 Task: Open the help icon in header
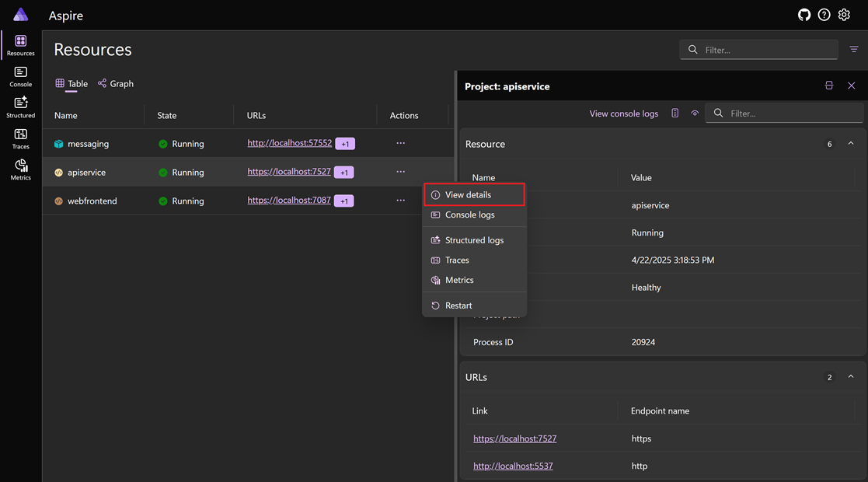pos(824,15)
